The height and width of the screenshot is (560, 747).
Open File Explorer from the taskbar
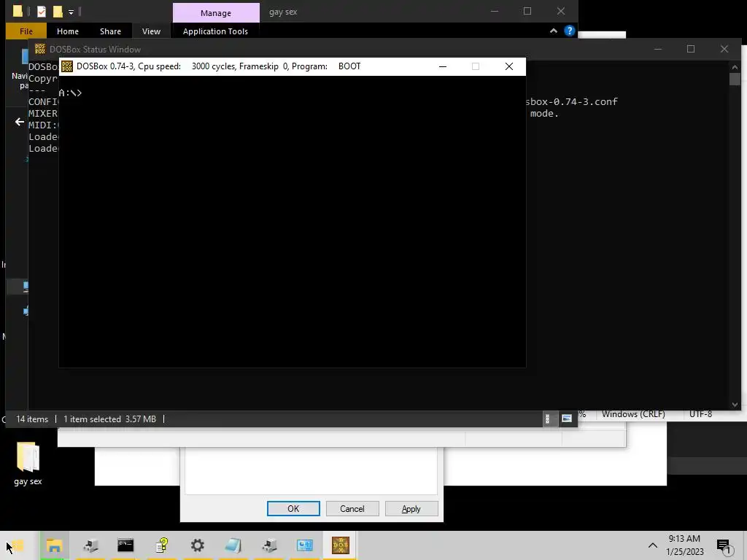point(54,545)
